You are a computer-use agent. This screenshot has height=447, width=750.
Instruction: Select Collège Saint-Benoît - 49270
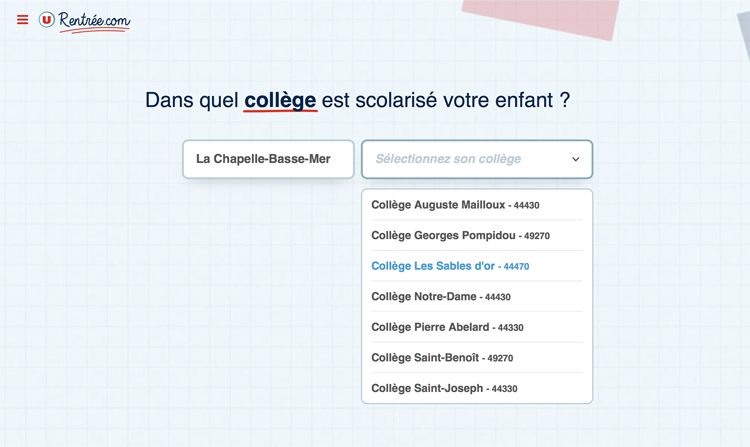[x=477, y=358]
